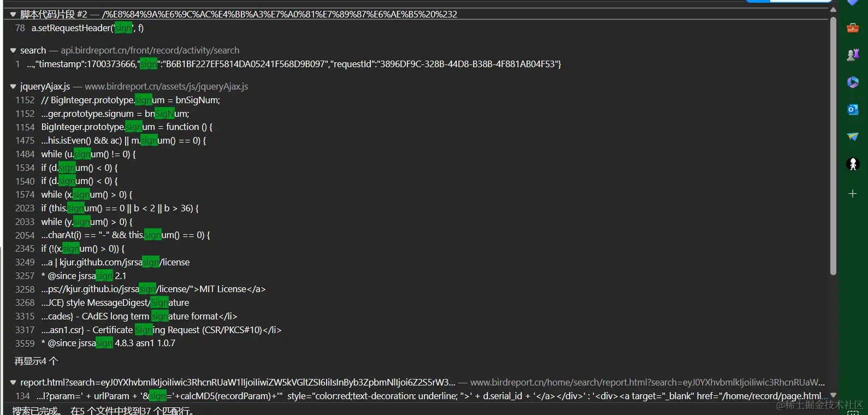The height and width of the screenshot is (415, 868).
Task: Click the scroll-up arrow of the results scrollbar
Action: point(833,10)
